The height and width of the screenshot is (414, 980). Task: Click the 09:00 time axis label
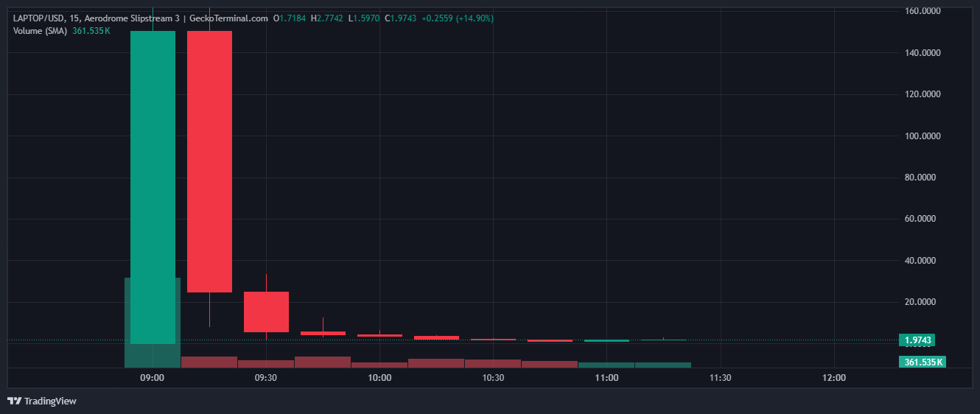click(153, 377)
